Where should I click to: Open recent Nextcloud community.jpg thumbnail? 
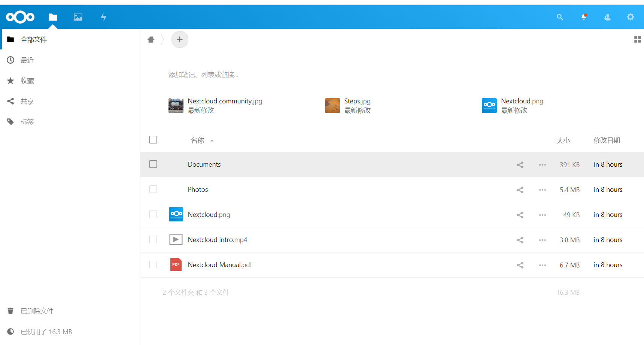[176, 106]
